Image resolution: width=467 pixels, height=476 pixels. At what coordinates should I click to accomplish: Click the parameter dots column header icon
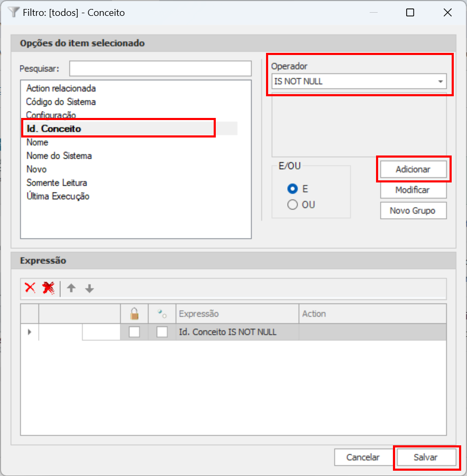pos(162,314)
